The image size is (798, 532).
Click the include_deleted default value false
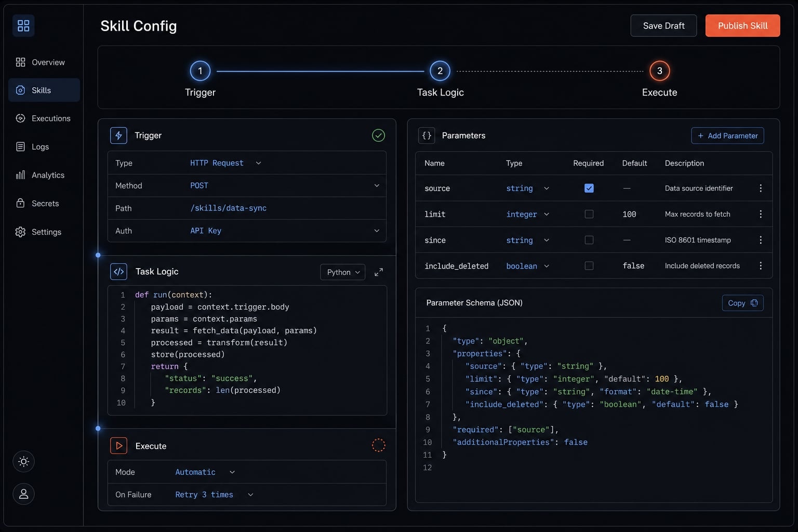pos(633,266)
